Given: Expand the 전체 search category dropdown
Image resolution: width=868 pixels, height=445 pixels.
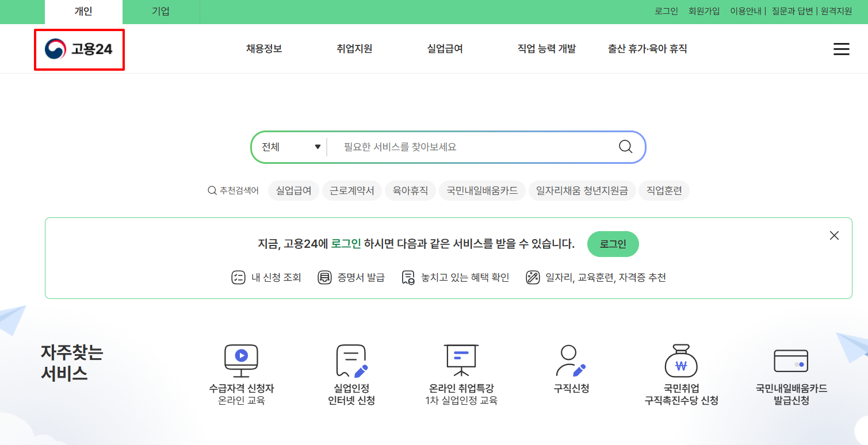Looking at the screenshot, I should [291, 147].
